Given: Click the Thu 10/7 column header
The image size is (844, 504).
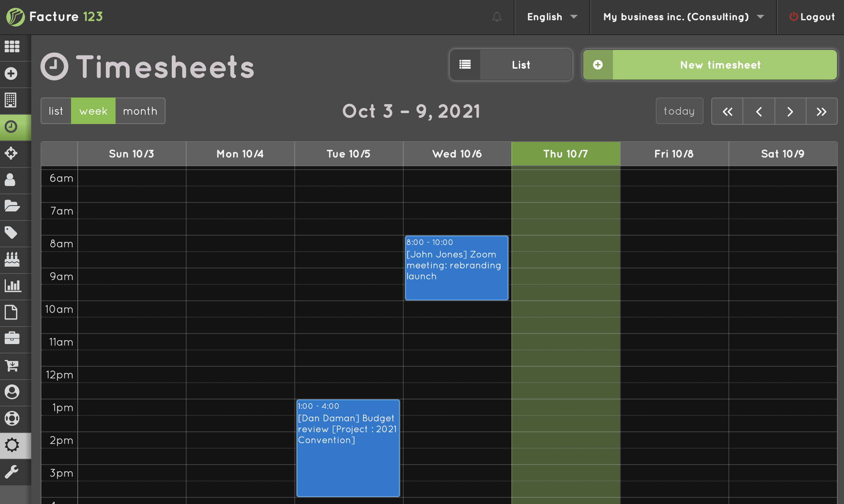Looking at the screenshot, I should click(x=566, y=154).
